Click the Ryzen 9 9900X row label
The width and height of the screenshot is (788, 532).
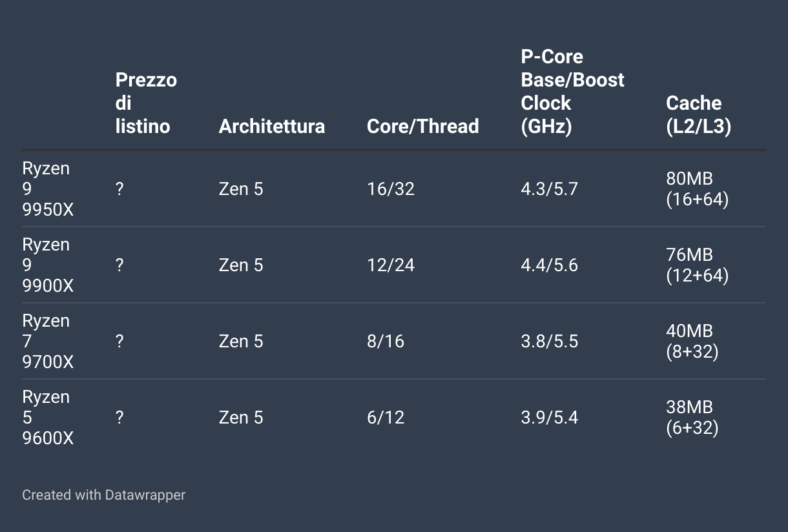47,265
